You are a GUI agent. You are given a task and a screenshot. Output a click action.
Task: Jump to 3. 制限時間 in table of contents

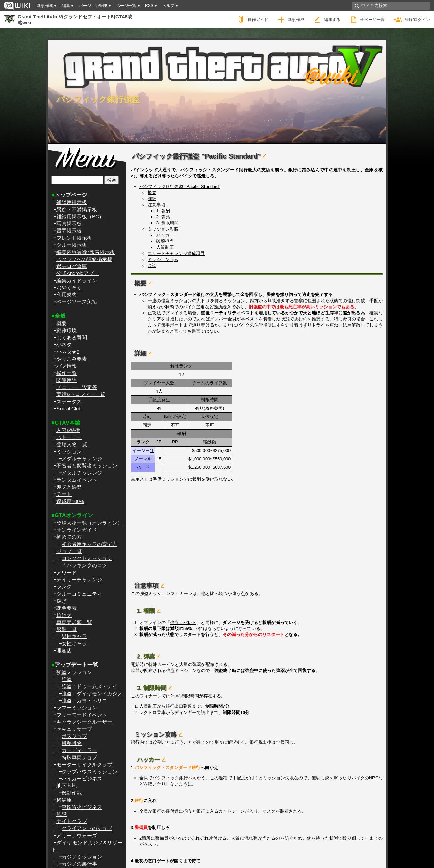[x=167, y=223]
